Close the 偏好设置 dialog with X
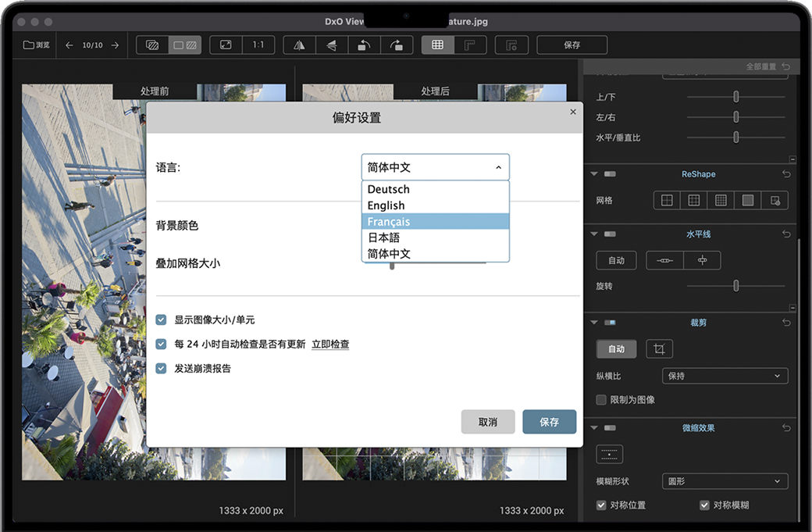Screen dimensions: 812x532 (x=573, y=112)
